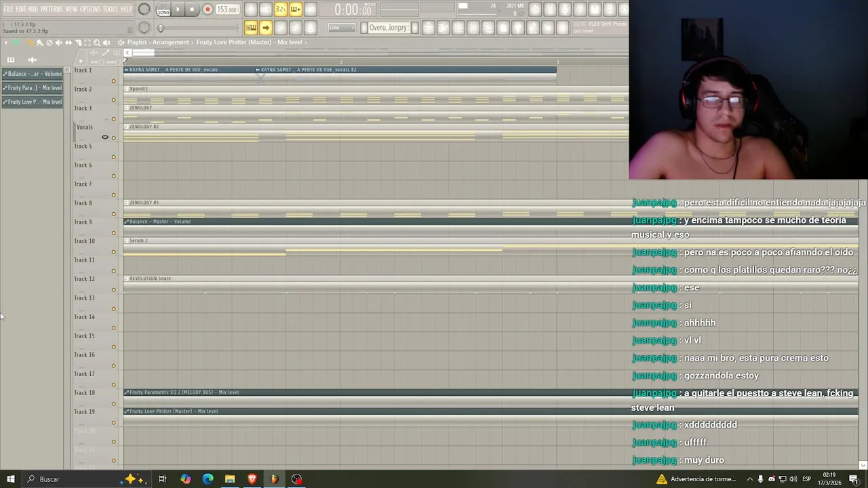Viewport: 868px width, 488px height.
Task: Select the playlist Delete tool
Action: click(50, 43)
